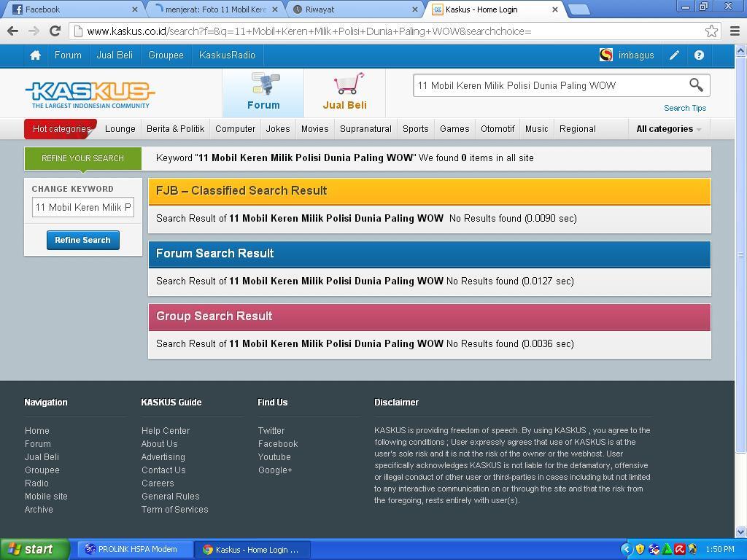Open Term of Services footer link
This screenshot has height=560, width=747.
(x=175, y=509)
